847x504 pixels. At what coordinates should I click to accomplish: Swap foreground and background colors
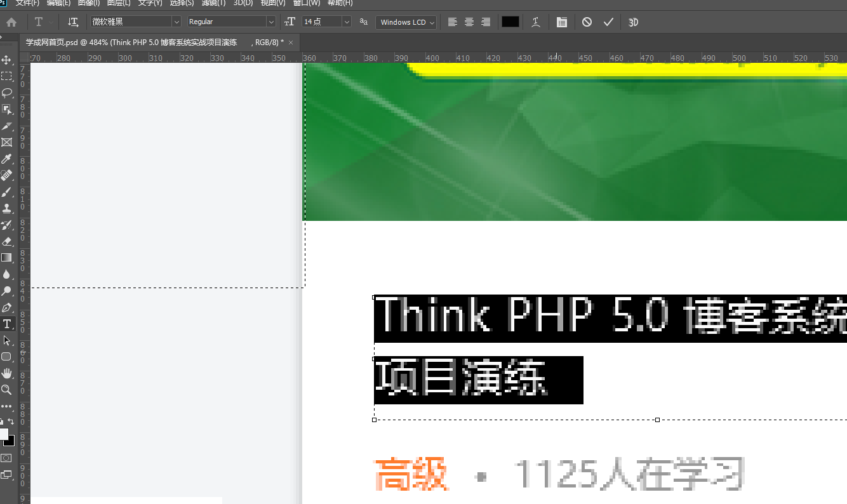click(11, 421)
